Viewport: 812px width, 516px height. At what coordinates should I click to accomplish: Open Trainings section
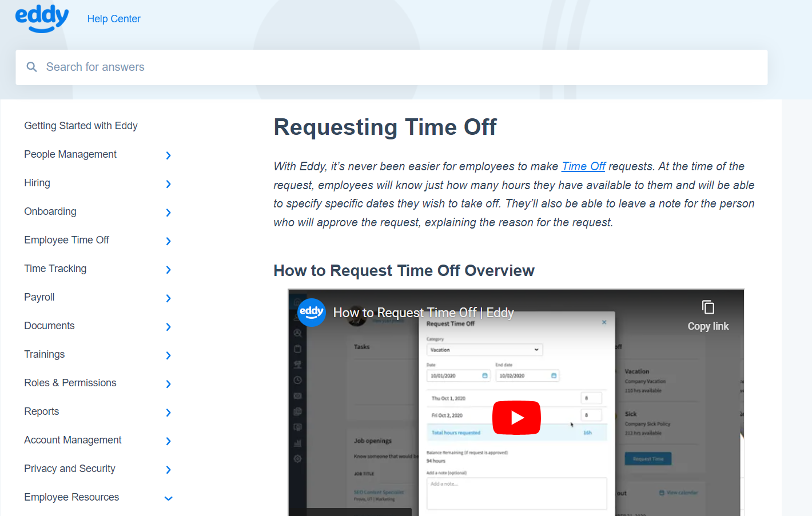coord(45,354)
